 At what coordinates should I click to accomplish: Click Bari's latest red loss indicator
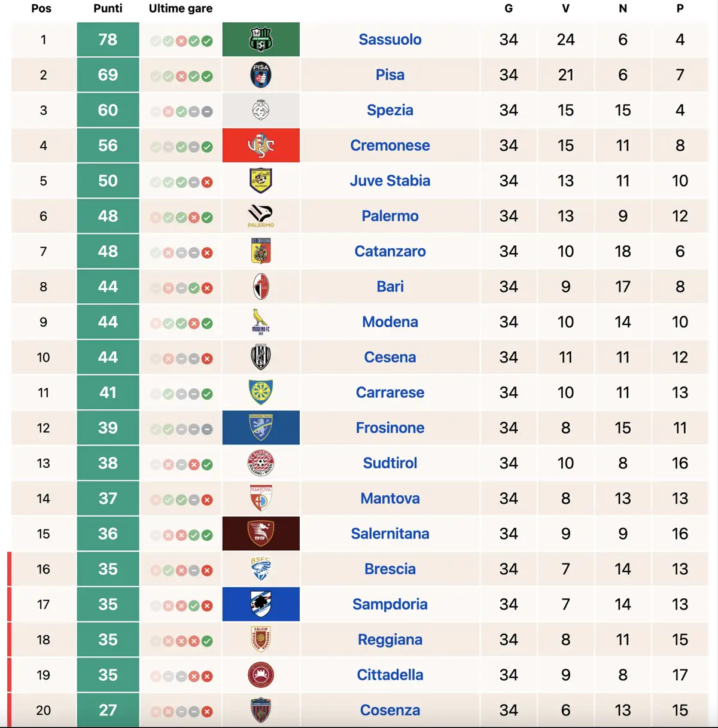coord(207,288)
